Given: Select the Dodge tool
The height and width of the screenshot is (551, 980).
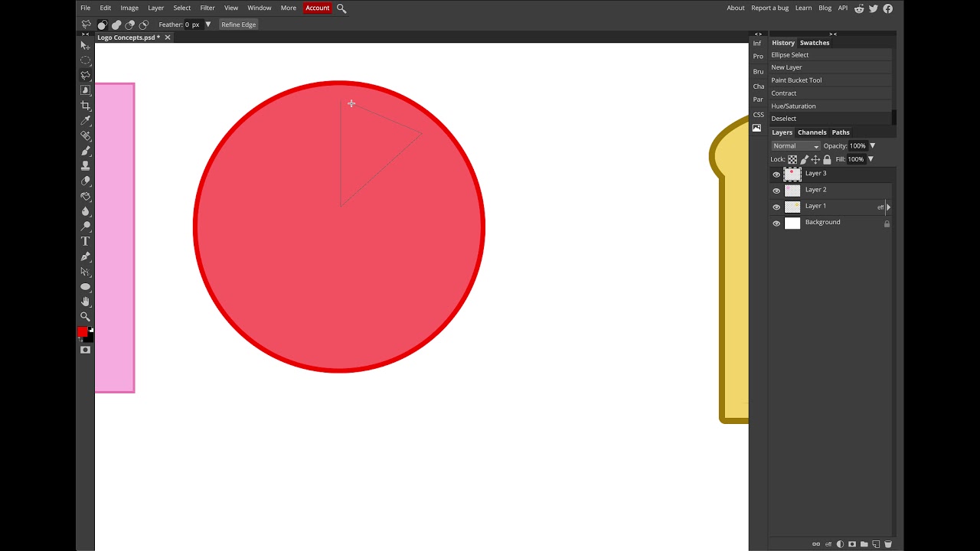Looking at the screenshot, I should pyautogui.click(x=85, y=226).
